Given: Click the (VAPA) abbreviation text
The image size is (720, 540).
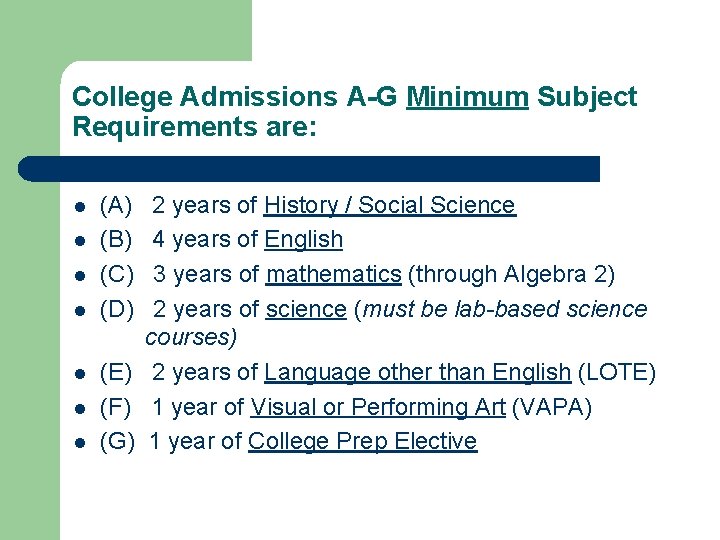Looking at the screenshot, I should point(551,407).
